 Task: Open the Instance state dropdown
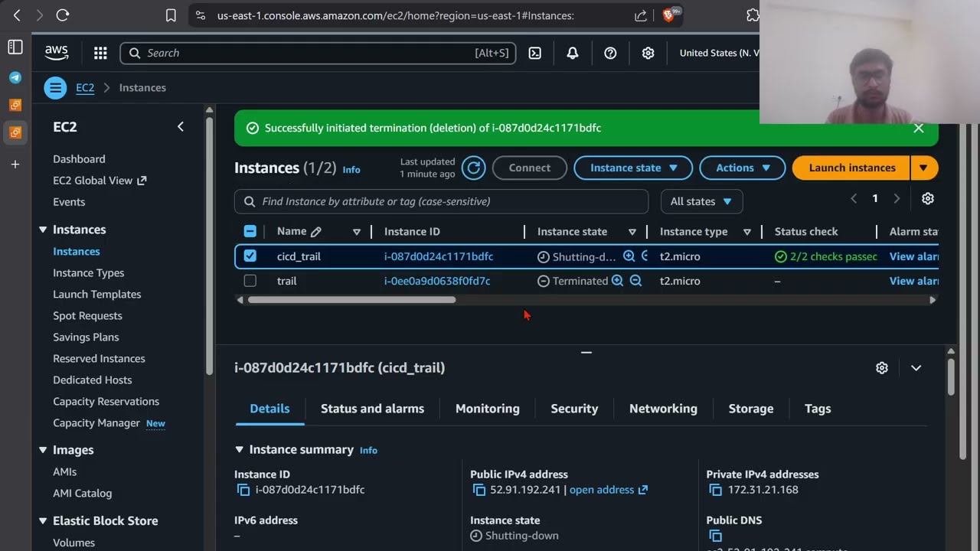point(633,168)
